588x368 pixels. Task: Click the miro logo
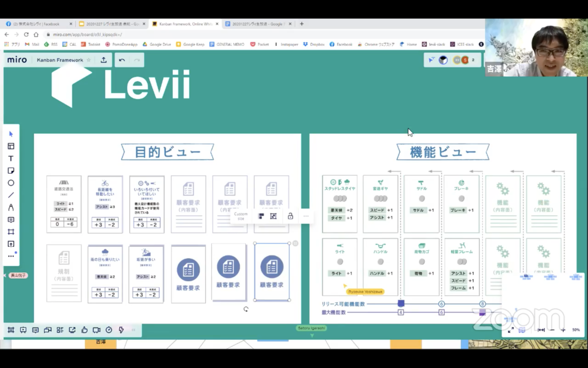tap(17, 60)
